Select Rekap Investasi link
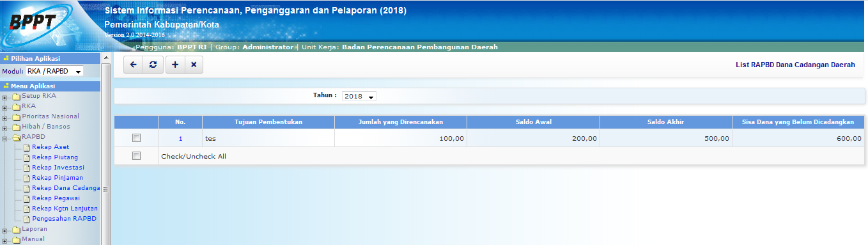Screen dimensions: 868x245 58,167
